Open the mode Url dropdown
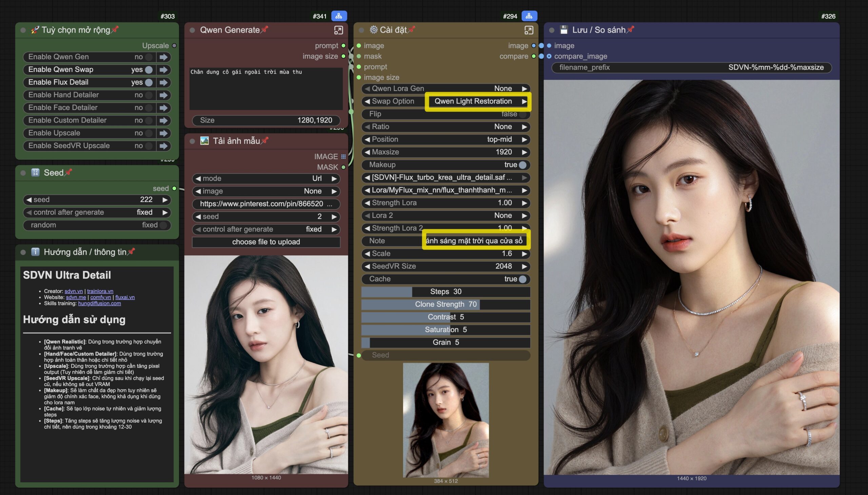 [x=266, y=178]
